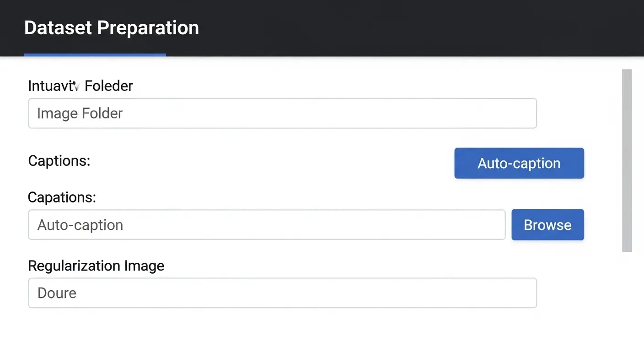Image resolution: width=644 pixels, height=351 pixels.
Task: Click the right end of the Image Folder field
Action: coord(521,113)
